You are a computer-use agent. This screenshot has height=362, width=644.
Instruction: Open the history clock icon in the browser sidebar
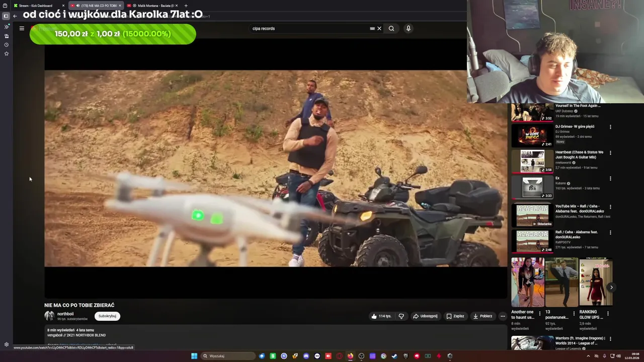point(7,45)
